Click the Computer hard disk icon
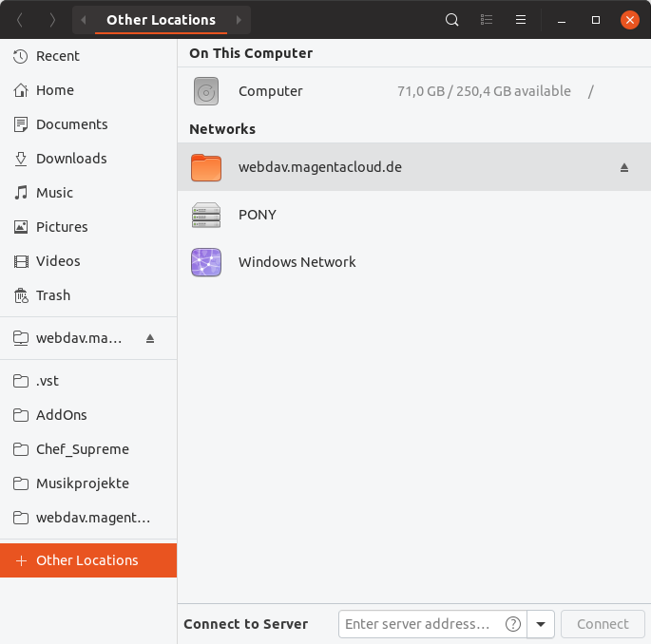This screenshot has height=644, width=651. click(x=206, y=91)
